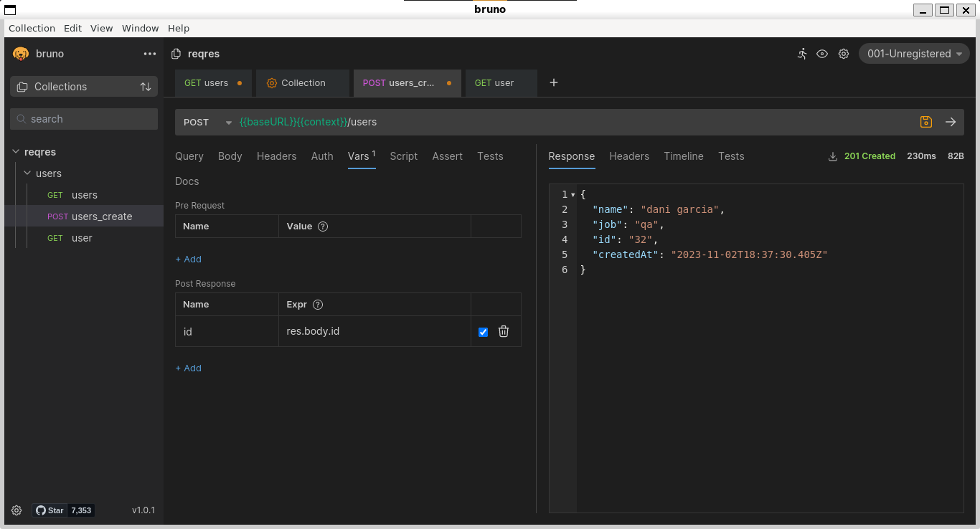Open the workspace options via the ellipsis icon
The width and height of the screenshot is (980, 529).
[x=149, y=54]
